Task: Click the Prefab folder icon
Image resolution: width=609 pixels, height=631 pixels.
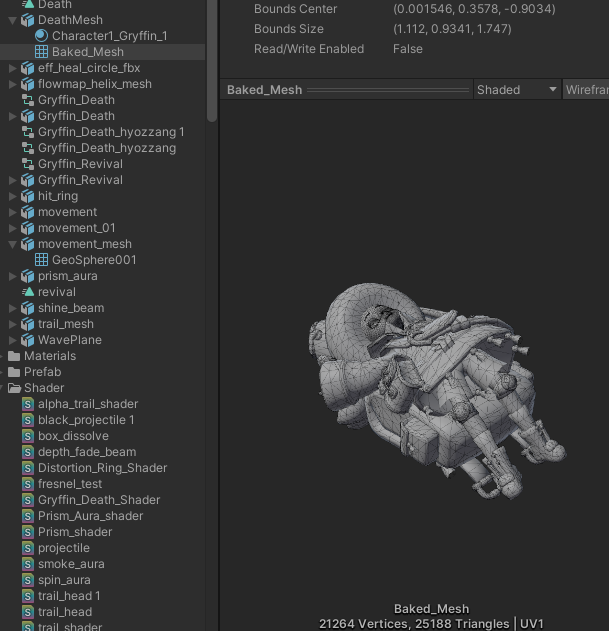Action: tap(14, 372)
